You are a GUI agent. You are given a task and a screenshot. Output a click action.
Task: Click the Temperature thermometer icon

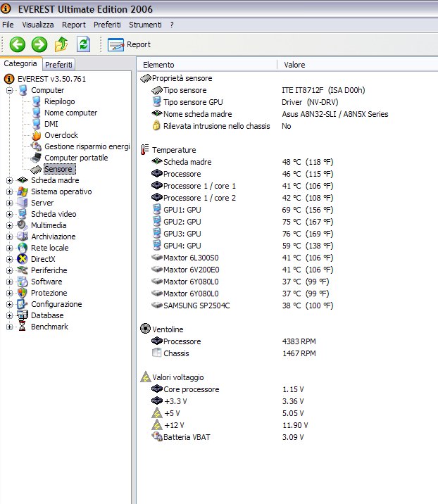145,150
